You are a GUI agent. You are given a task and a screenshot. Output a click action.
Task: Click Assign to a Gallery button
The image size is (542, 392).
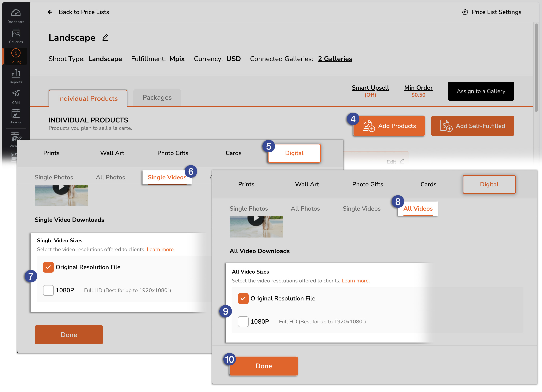(x=481, y=91)
